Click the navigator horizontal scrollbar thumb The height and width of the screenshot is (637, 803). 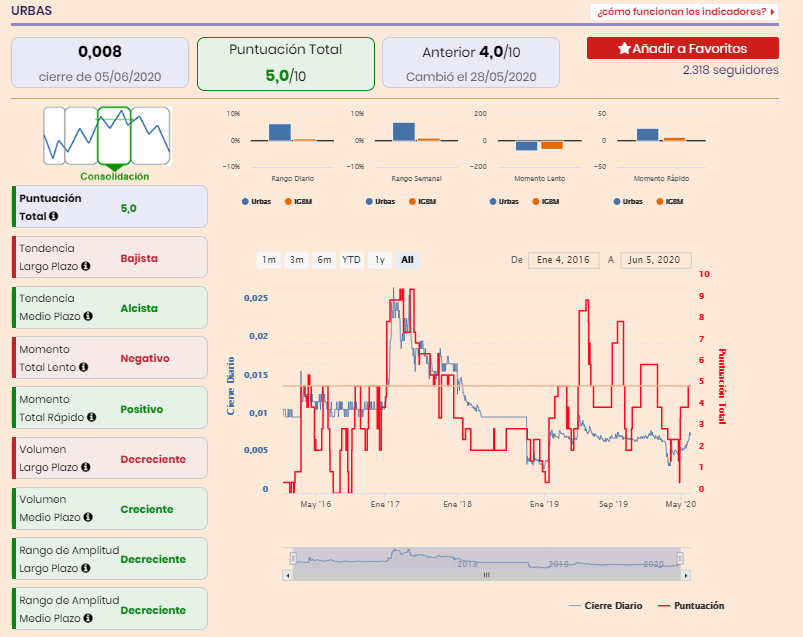click(487, 576)
